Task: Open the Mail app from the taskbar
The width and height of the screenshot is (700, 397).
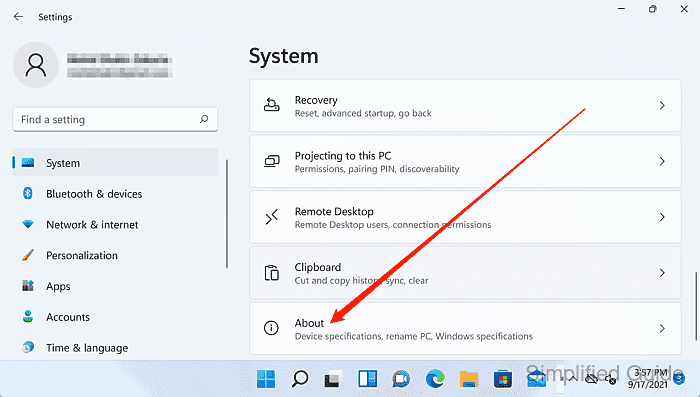Action: (x=537, y=379)
